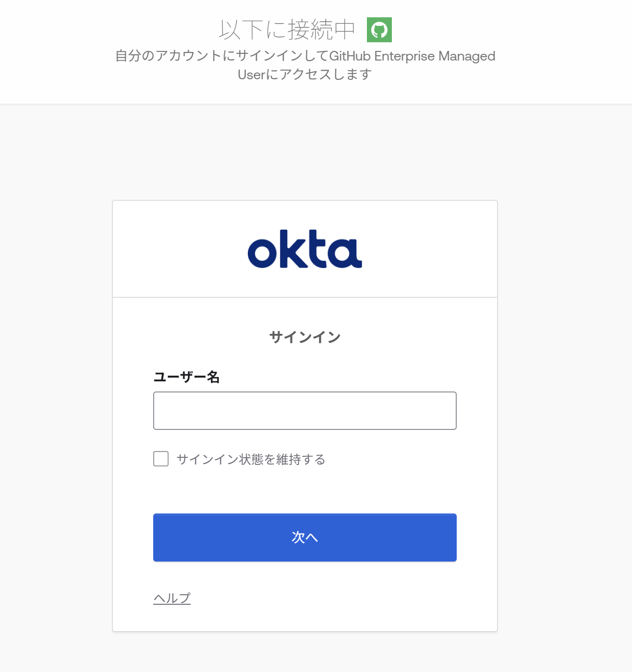Click the 次へ button
The height and width of the screenshot is (672, 632).
tap(305, 538)
